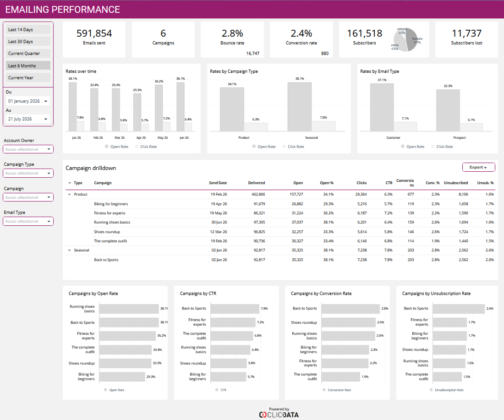The image size is (504, 420).
Task: Sort table by Send Date column
Action: 218,183
